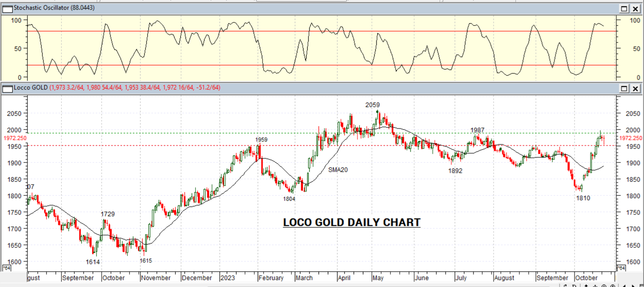
Task: Close the Locco GOLD chart panel
Action: click(x=635, y=89)
